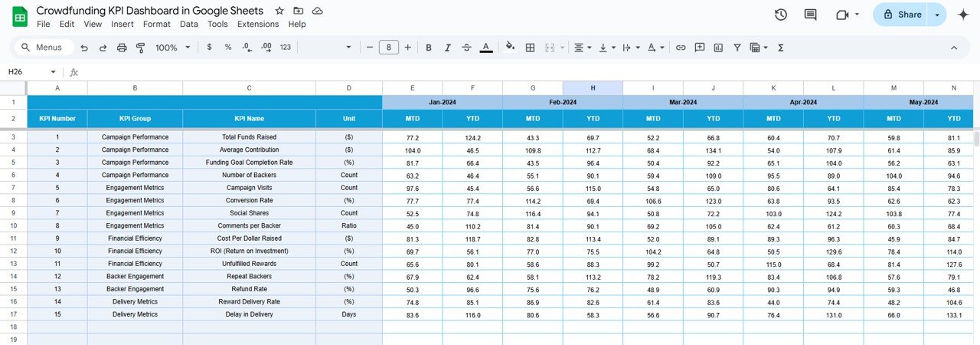Increase decimal places in the toolbar
The width and height of the screenshot is (980, 345).
(x=266, y=48)
